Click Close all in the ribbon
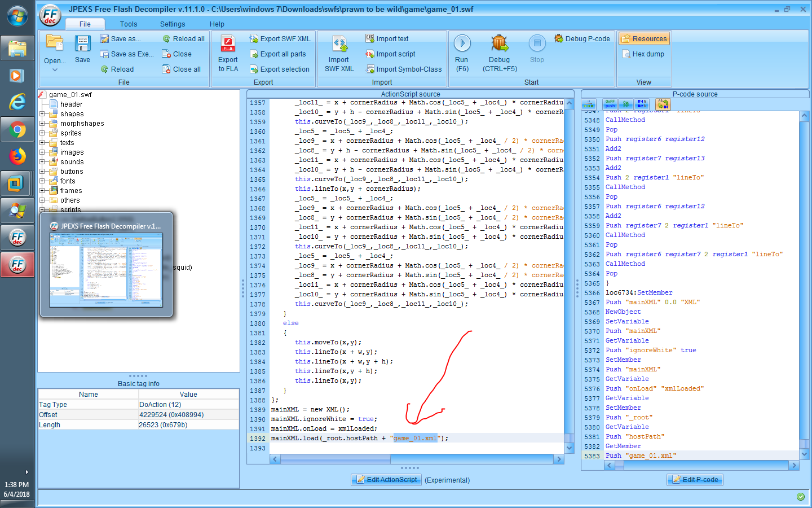This screenshot has width=812, height=508. [x=181, y=69]
